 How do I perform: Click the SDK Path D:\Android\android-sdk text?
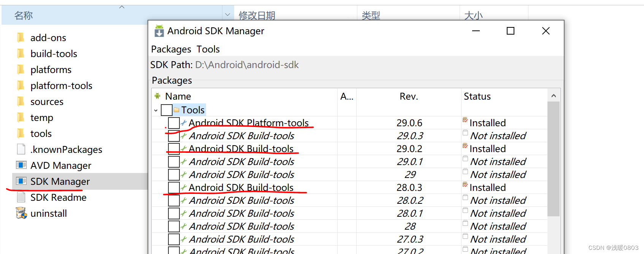pos(247,65)
